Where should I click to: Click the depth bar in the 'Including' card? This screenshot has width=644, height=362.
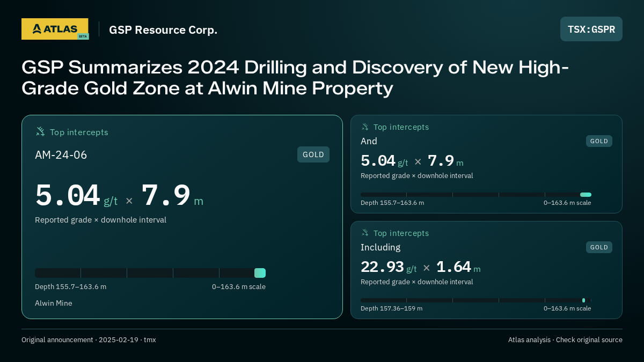[x=476, y=300]
